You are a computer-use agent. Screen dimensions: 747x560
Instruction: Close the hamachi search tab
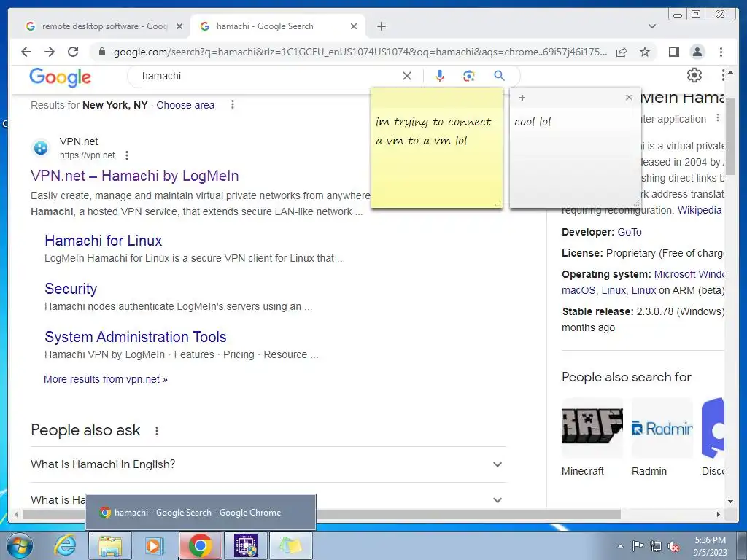point(354,26)
